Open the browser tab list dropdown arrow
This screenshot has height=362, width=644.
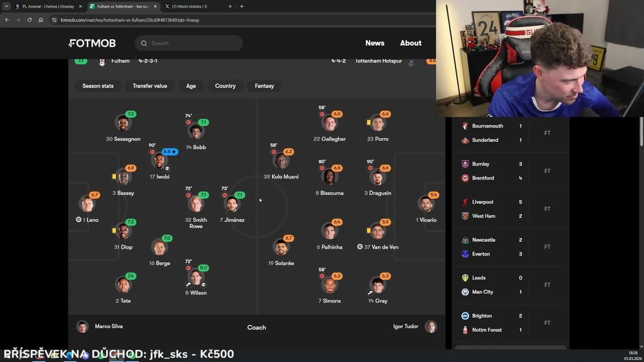click(7, 7)
